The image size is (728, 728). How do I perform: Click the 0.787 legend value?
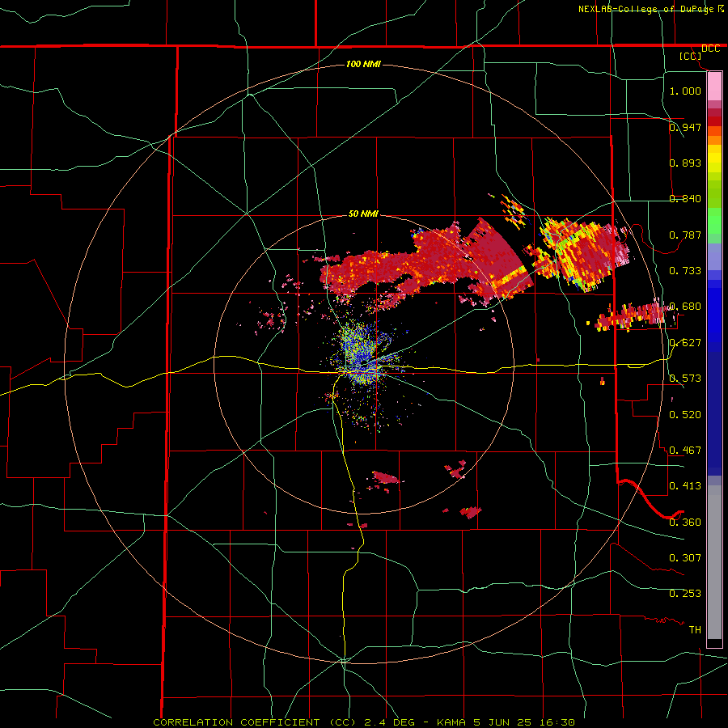(685, 235)
